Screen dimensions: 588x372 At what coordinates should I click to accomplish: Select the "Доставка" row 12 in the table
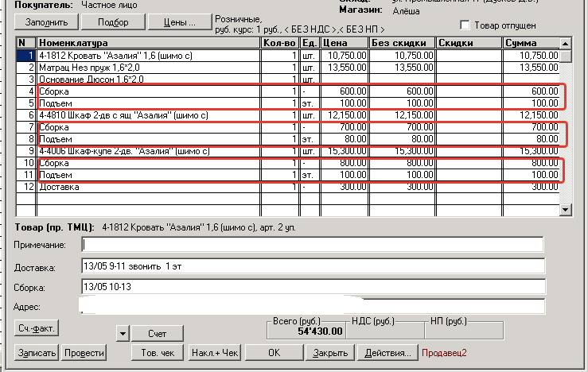coord(148,188)
